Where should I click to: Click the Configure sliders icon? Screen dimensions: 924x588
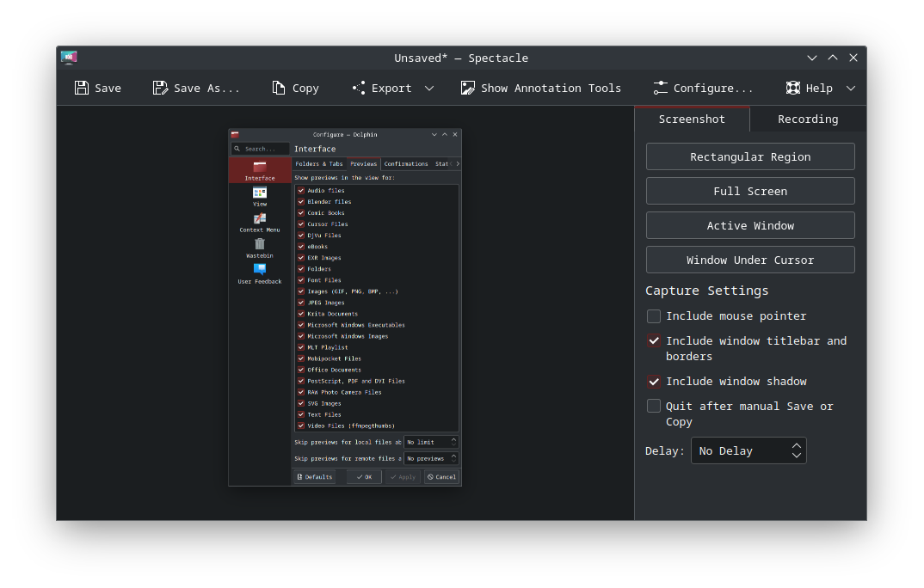(660, 89)
